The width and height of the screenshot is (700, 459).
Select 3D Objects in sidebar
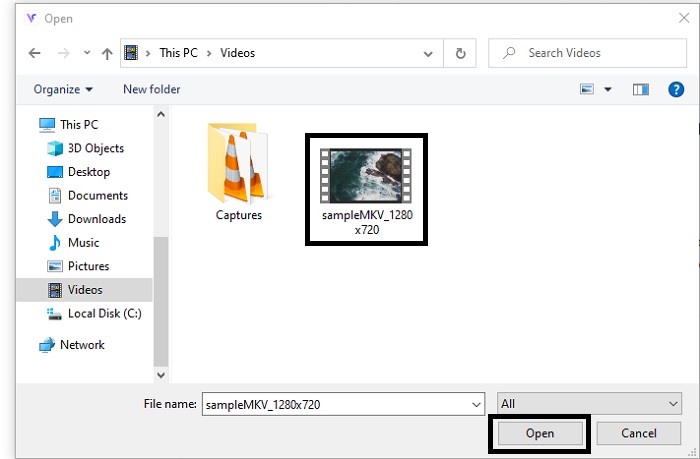[95, 148]
